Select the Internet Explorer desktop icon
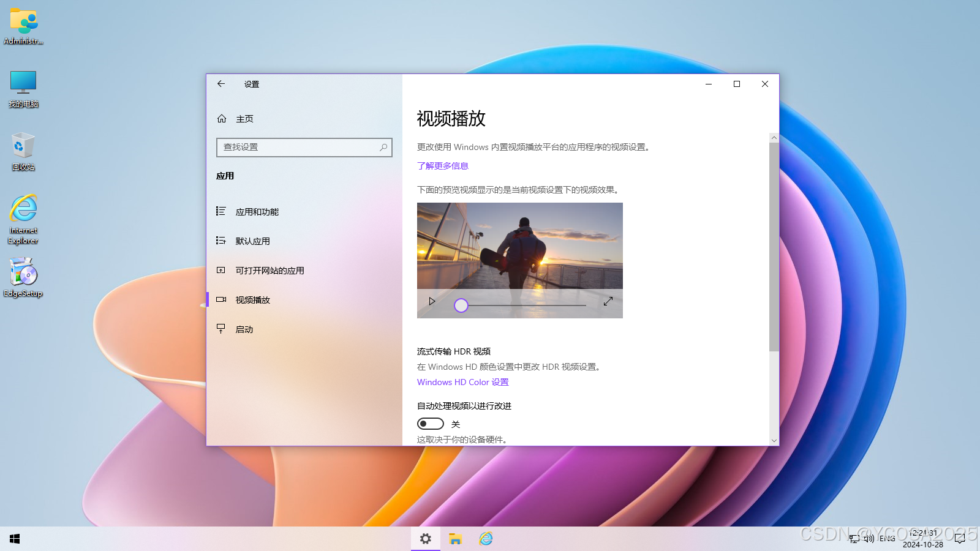 (23, 219)
